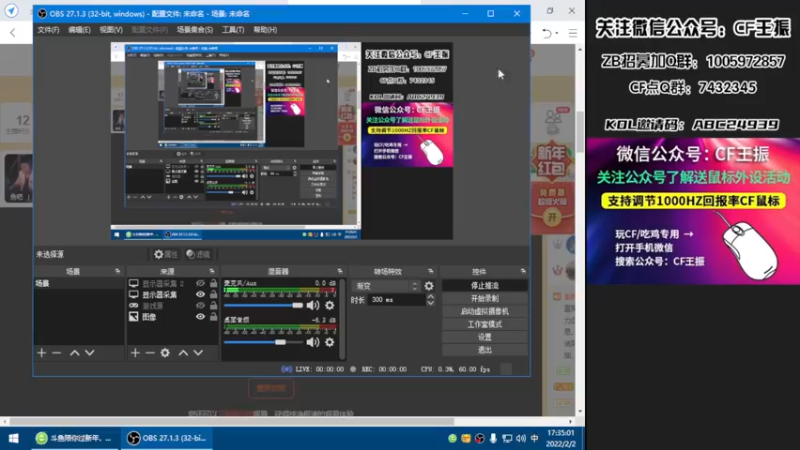Click 时长 300 ms duration field

tap(395, 300)
